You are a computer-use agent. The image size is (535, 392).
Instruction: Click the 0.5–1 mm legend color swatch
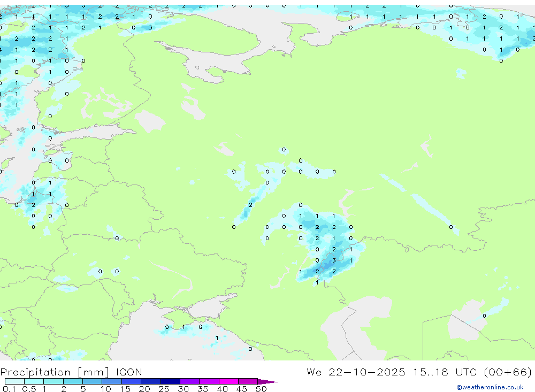[x=34, y=381]
